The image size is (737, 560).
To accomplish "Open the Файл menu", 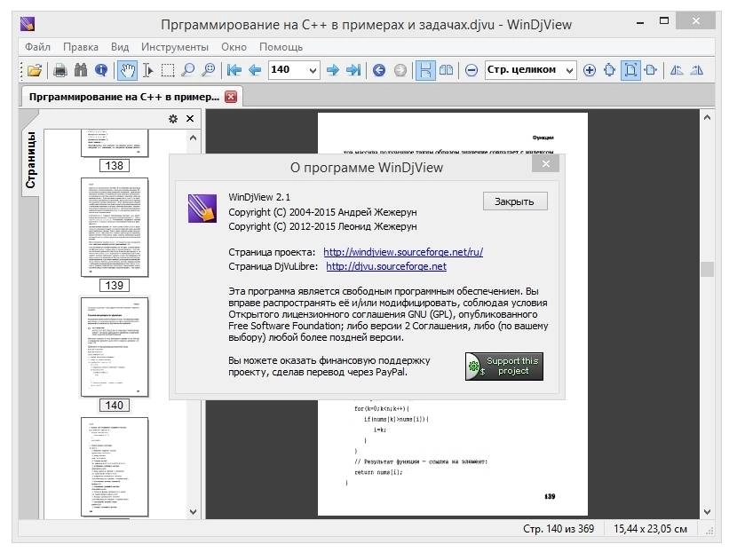I will pyautogui.click(x=37, y=47).
